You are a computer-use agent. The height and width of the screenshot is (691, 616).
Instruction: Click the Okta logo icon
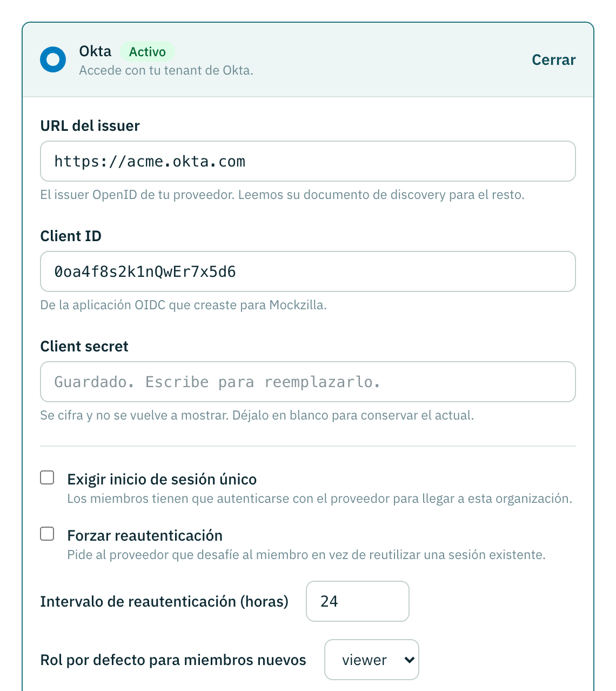point(53,59)
